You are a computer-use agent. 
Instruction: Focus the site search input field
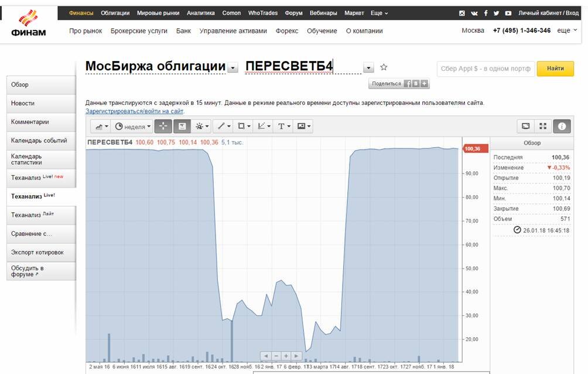pos(486,69)
